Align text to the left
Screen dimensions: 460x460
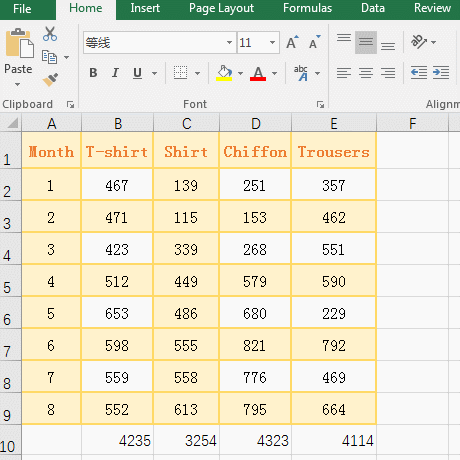point(344,73)
